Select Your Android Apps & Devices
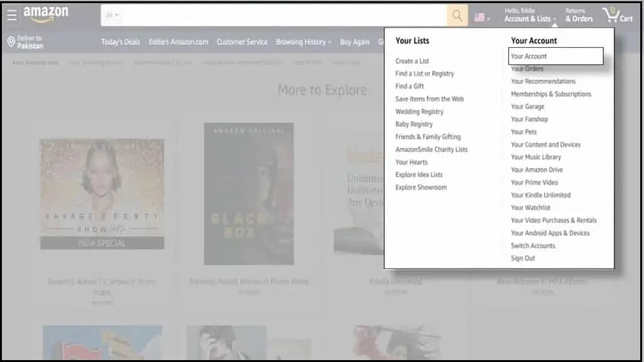This screenshot has height=362, width=644. click(x=550, y=233)
